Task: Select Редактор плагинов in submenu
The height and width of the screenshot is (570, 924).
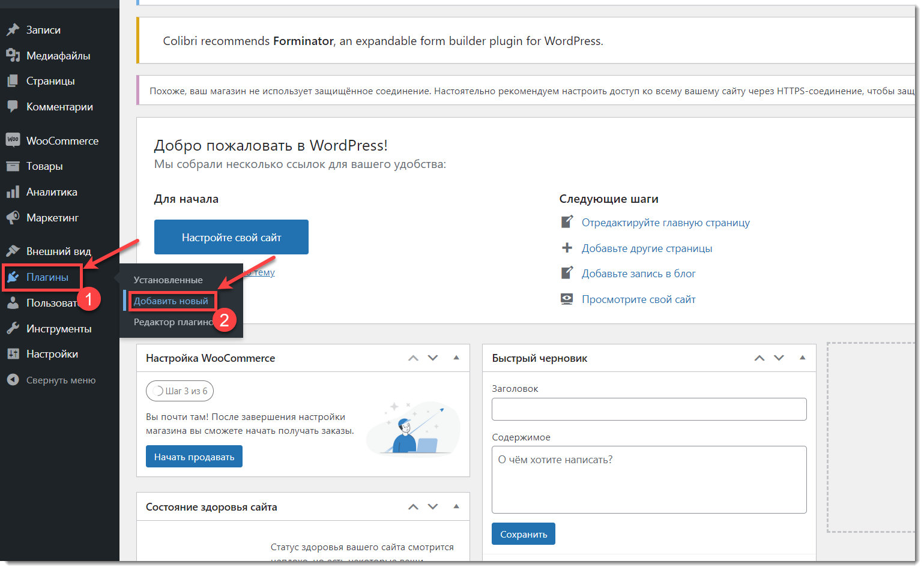Action: click(x=174, y=322)
